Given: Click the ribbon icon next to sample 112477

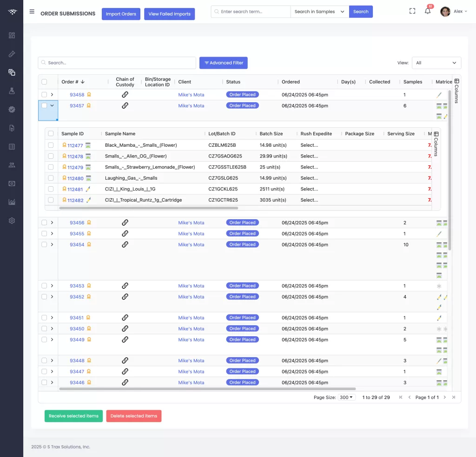Looking at the screenshot, I should 64,145.
